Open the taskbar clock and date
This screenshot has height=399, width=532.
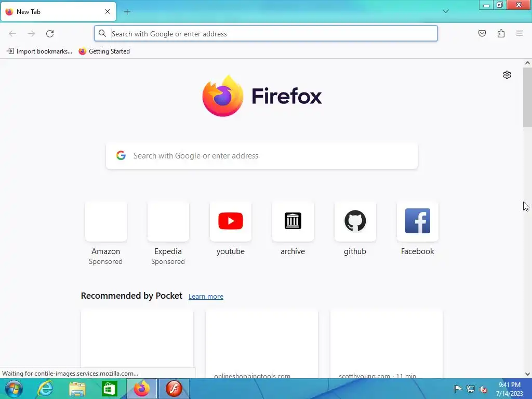[509, 389]
